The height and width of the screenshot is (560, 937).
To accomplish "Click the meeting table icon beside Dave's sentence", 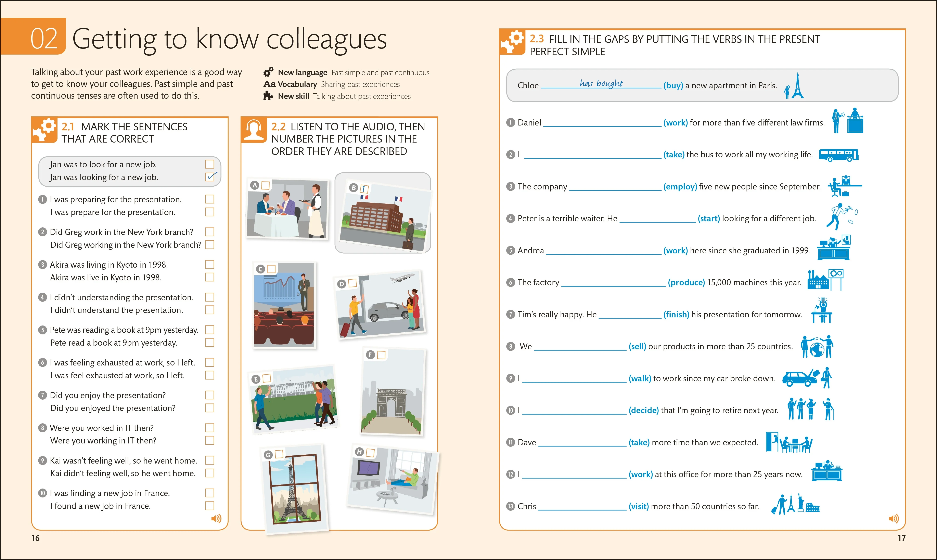I will pyautogui.click(x=789, y=442).
